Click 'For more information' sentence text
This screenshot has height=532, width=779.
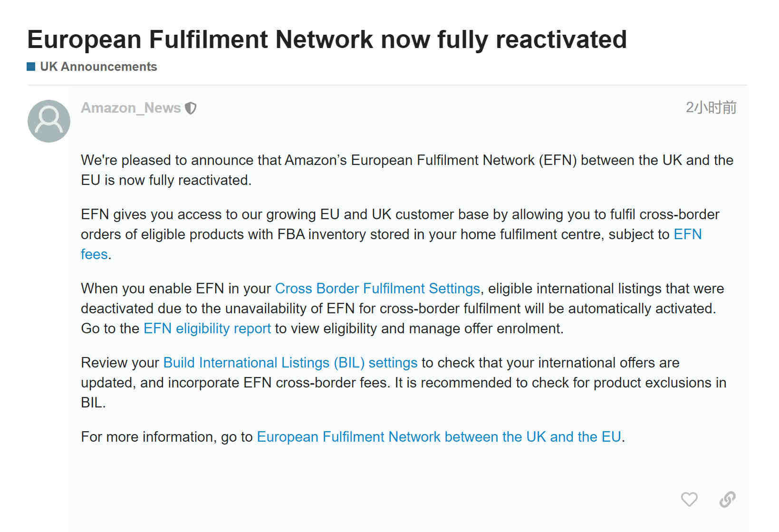(x=353, y=437)
